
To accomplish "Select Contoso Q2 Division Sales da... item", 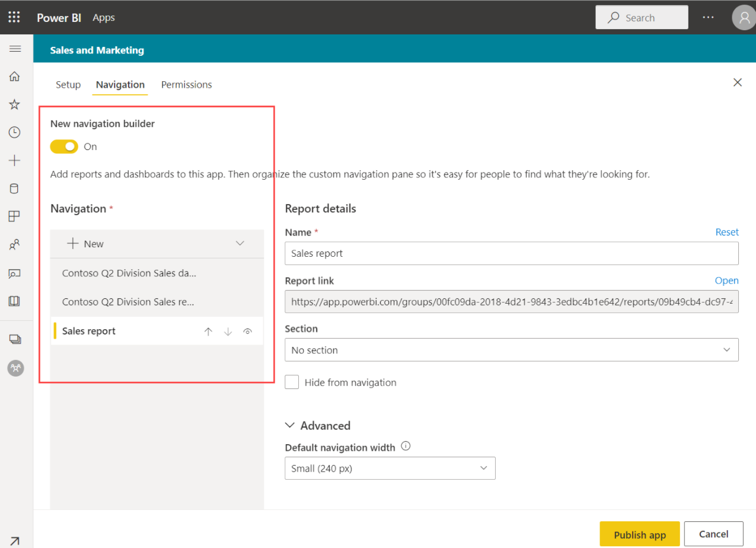I will pos(157,273).
